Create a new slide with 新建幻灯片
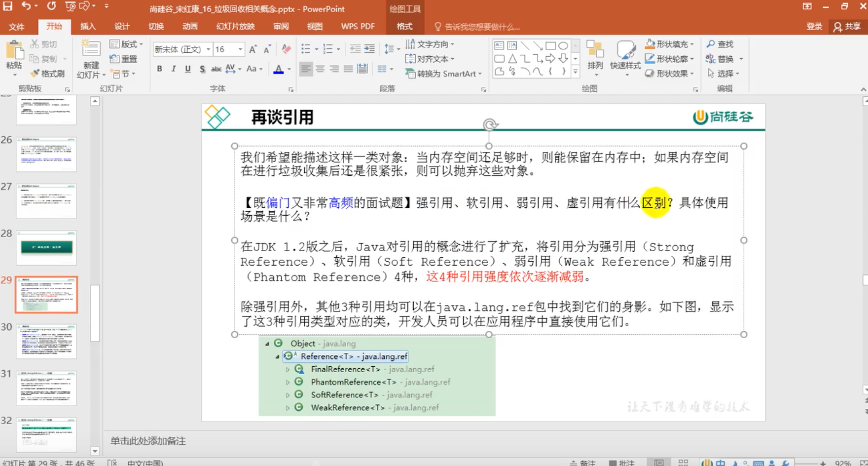Screen dimensions: 868x466 pos(91,59)
